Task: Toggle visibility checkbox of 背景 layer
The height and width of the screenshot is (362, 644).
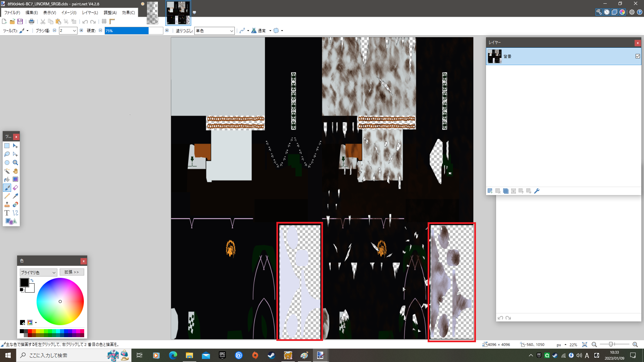Action: coord(638,56)
